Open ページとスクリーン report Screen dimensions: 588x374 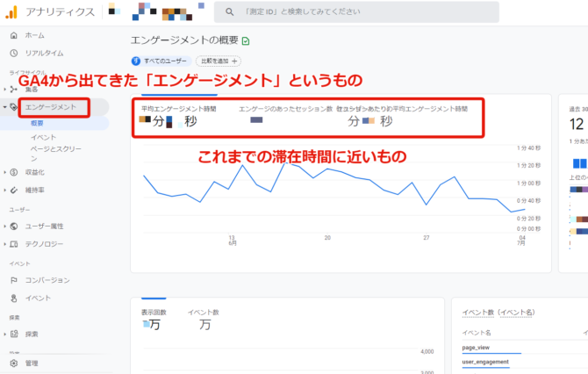click(56, 154)
